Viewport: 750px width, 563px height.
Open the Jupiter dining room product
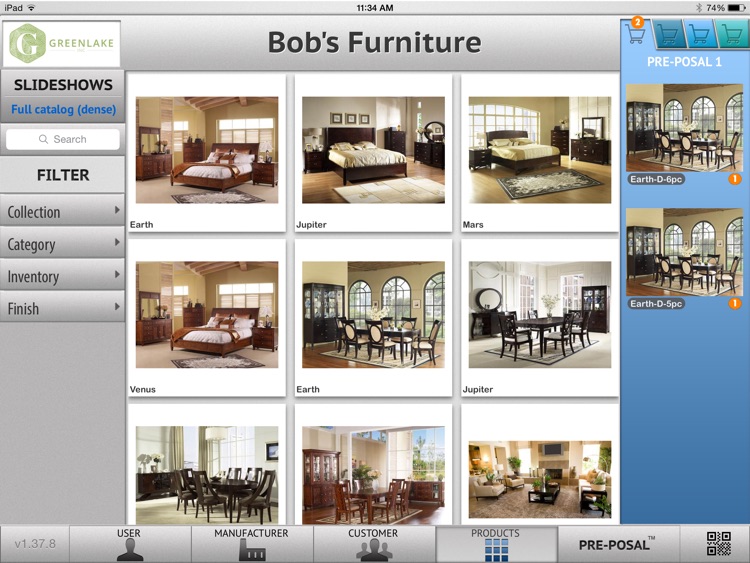tap(540, 318)
